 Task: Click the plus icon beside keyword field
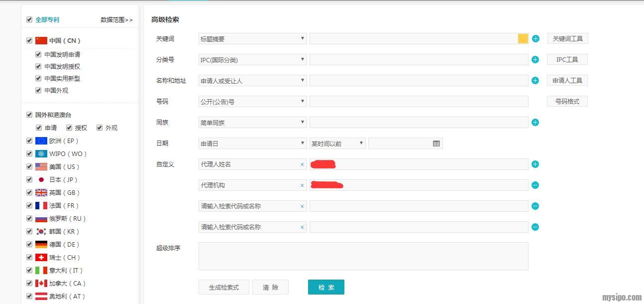pos(536,39)
